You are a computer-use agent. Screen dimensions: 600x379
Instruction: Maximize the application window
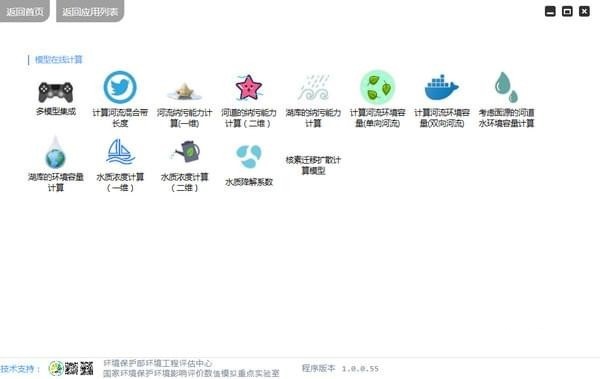click(567, 11)
